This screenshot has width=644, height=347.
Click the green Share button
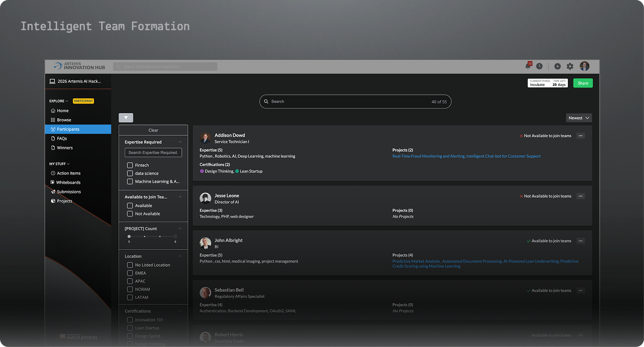click(583, 83)
